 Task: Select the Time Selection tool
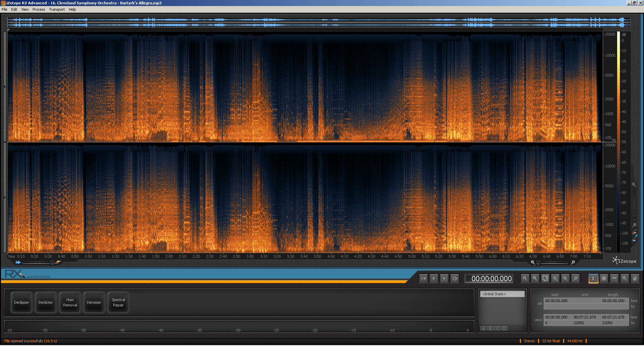click(x=593, y=278)
